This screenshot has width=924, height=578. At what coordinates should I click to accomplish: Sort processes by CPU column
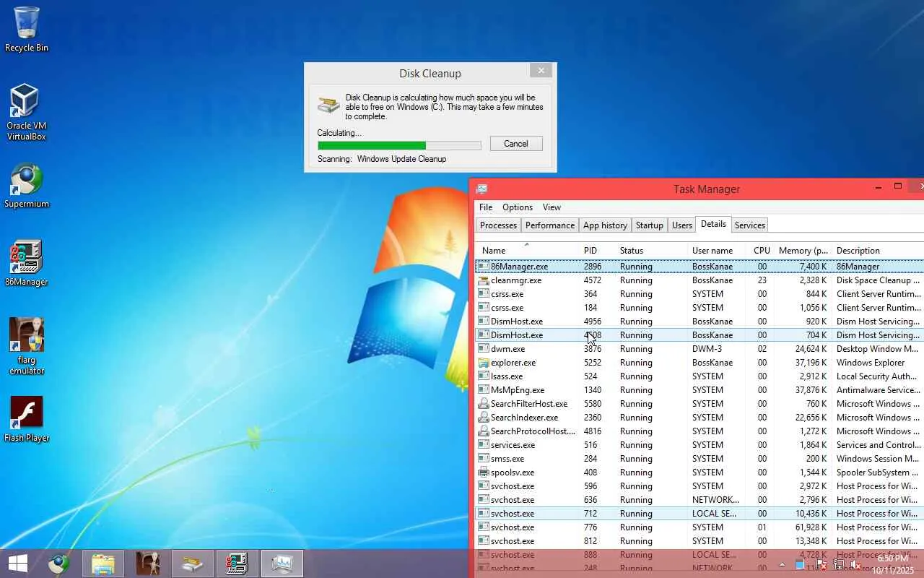tap(761, 250)
